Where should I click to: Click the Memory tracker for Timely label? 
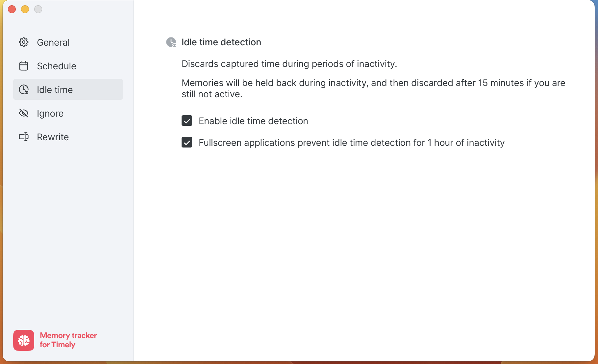pos(68,340)
